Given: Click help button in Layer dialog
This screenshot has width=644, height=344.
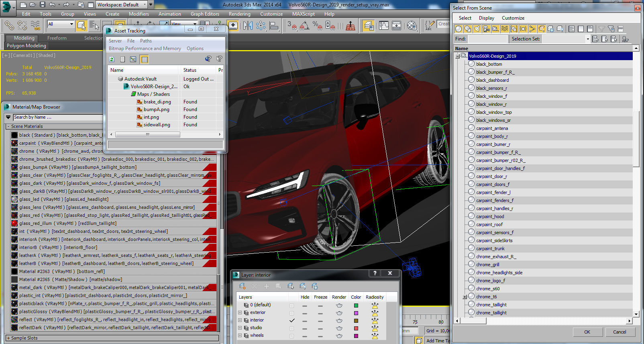Looking at the screenshot, I should (375, 273).
